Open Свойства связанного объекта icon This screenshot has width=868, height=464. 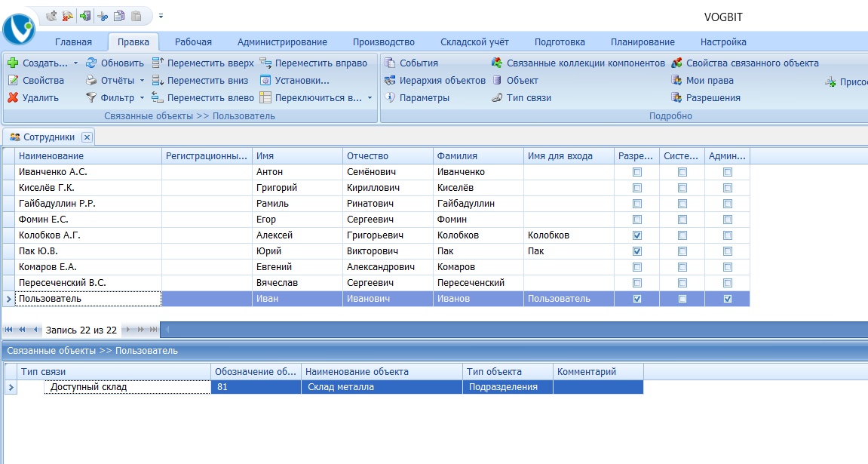click(x=676, y=63)
